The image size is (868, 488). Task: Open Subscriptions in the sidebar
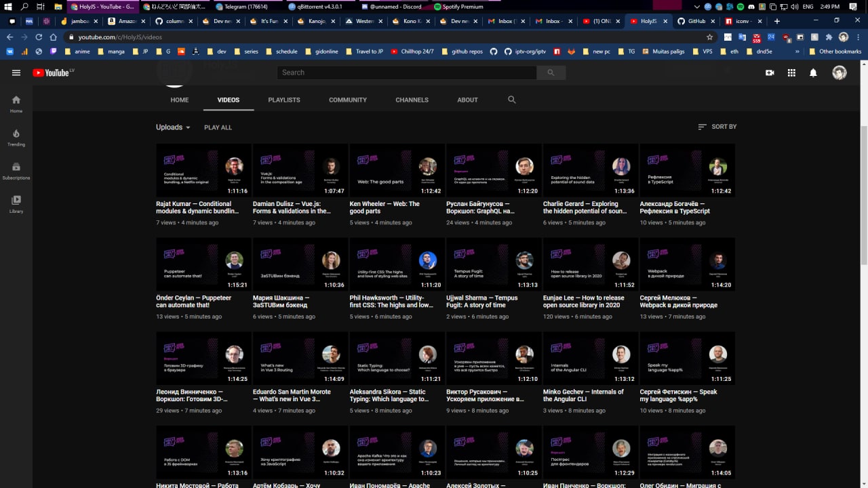(16, 171)
